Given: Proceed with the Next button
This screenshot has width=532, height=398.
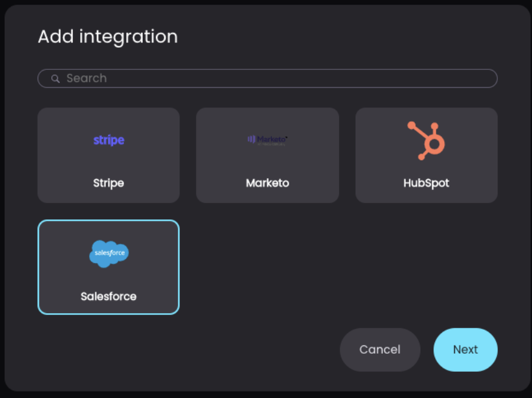Looking at the screenshot, I should click(466, 350).
